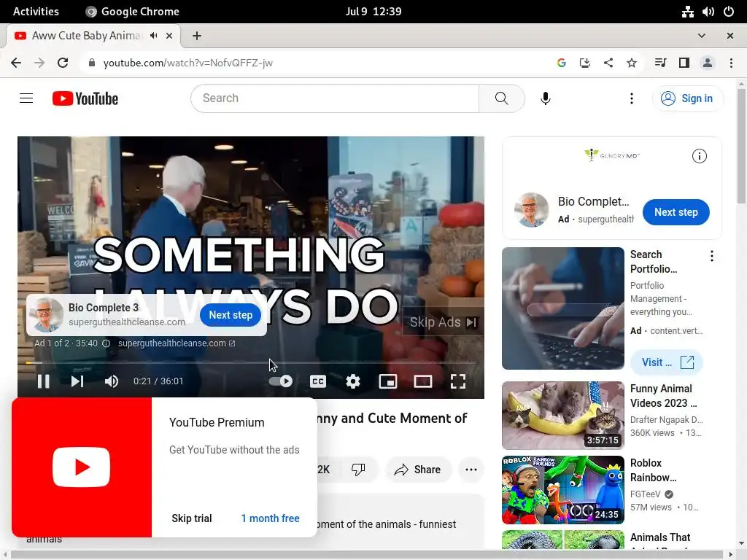The image size is (747, 560).
Task: Open Chrome profile avatar
Action: 708,63
